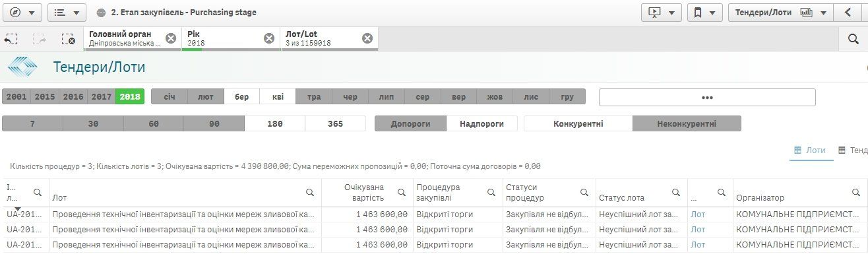The image size is (868, 264).
Task: Choose the Надпороги threshold filter
Action: point(482,123)
